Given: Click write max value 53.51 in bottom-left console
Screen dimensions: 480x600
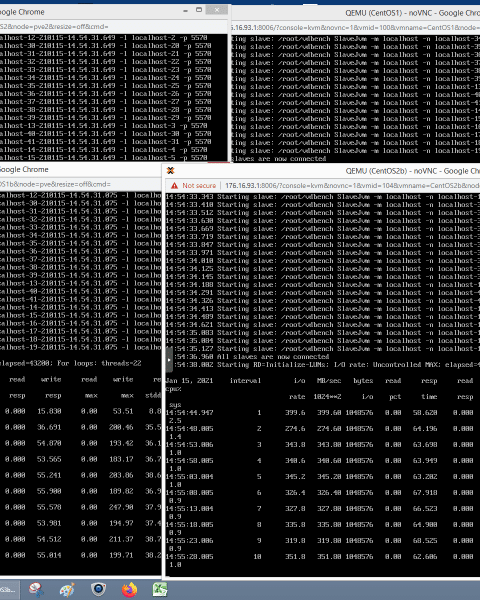Looking at the screenshot, I should pos(123,411).
